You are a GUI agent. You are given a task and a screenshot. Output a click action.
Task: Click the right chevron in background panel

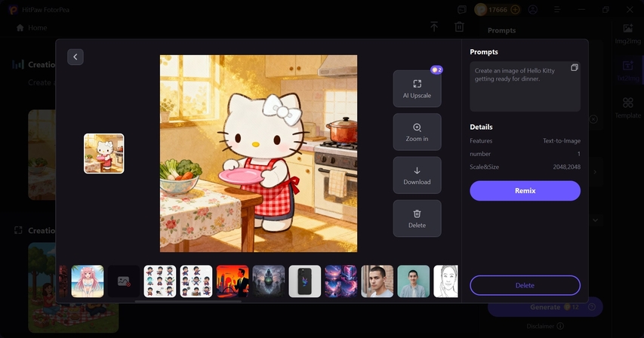click(595, 172)
